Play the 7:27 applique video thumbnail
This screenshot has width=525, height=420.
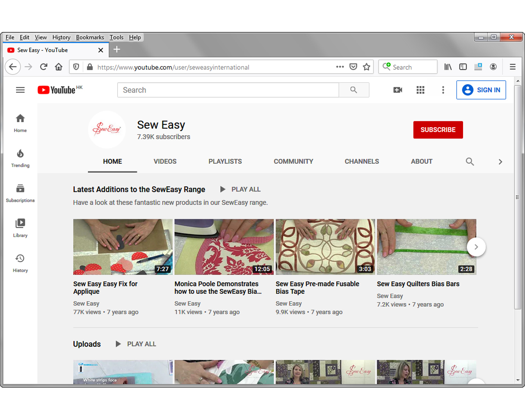(x=123, y=247)
